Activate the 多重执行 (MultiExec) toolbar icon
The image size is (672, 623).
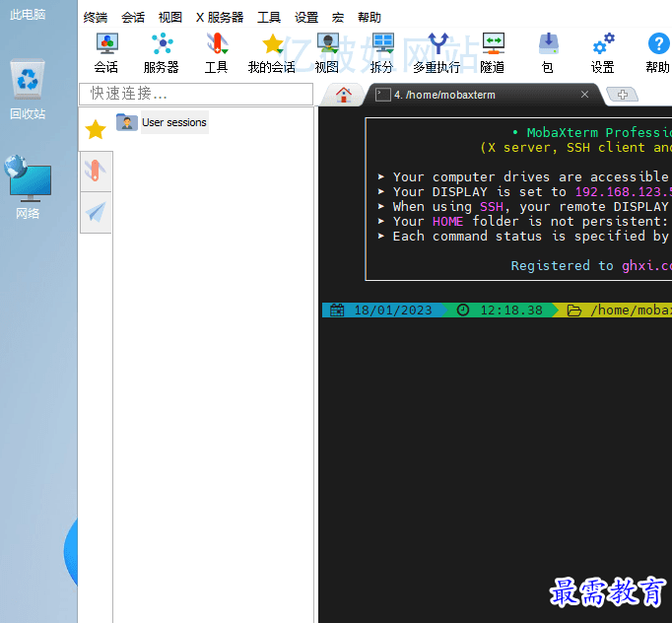tap(437, 53)
